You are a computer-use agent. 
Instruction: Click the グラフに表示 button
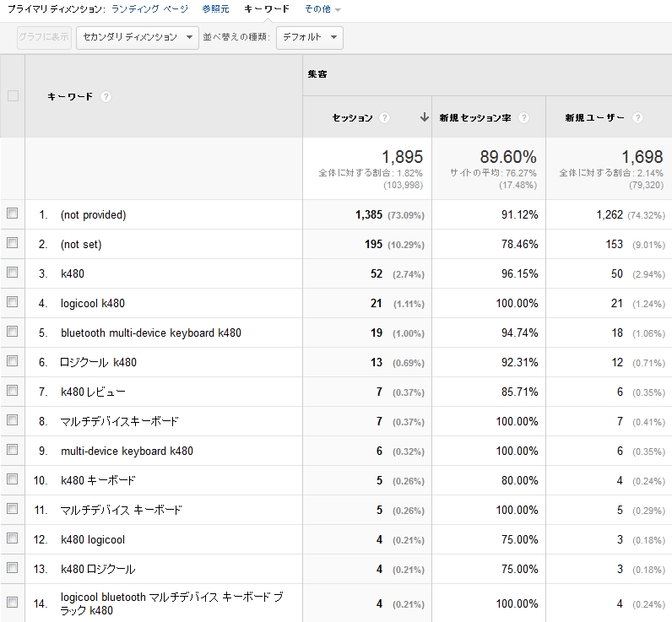tap(44, 37)
